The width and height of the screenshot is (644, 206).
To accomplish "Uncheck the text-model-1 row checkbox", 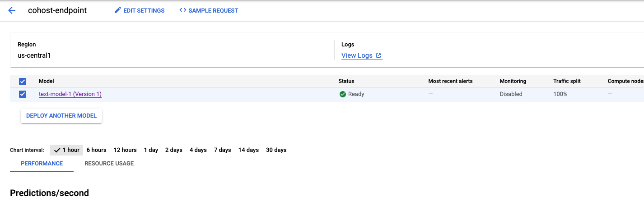I will pyautogui.click(x=23, y=94).
